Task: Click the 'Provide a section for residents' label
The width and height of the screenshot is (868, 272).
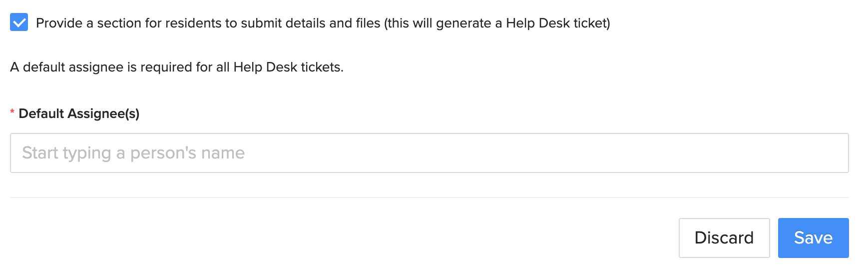Action: tap(323, 23)
